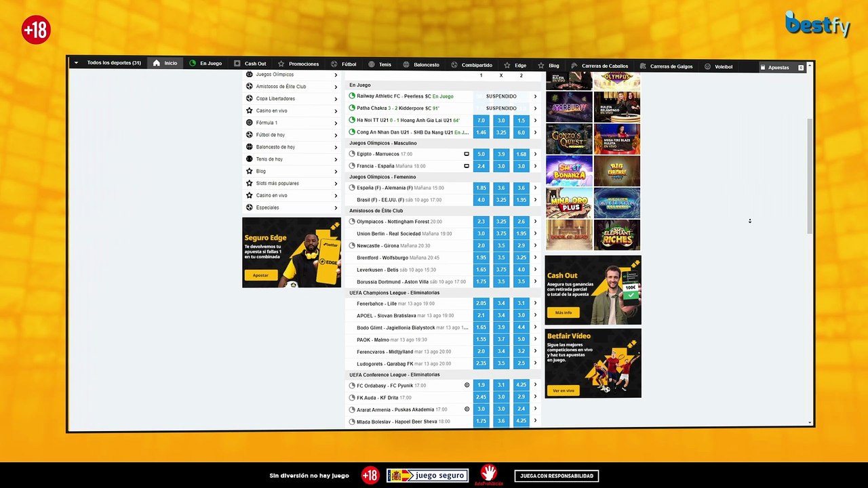
Task: Bet on Egipto win at odds 5.0
Action: (481, 154)
